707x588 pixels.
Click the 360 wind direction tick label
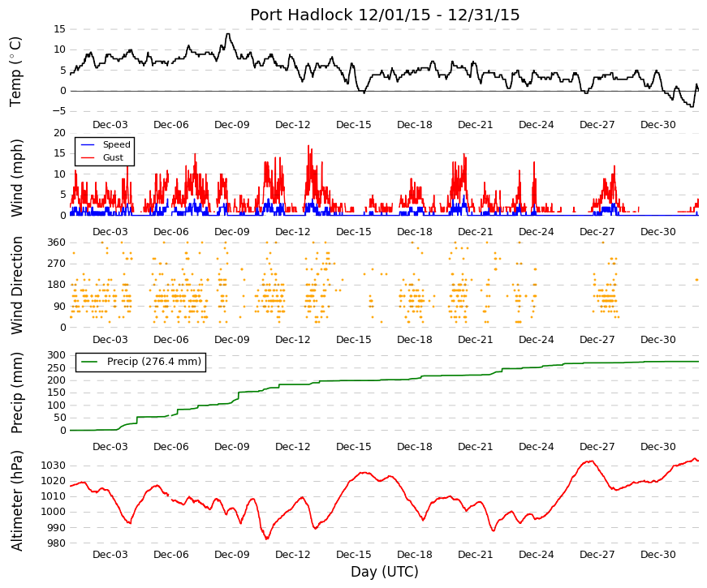[x=56, y=242]
